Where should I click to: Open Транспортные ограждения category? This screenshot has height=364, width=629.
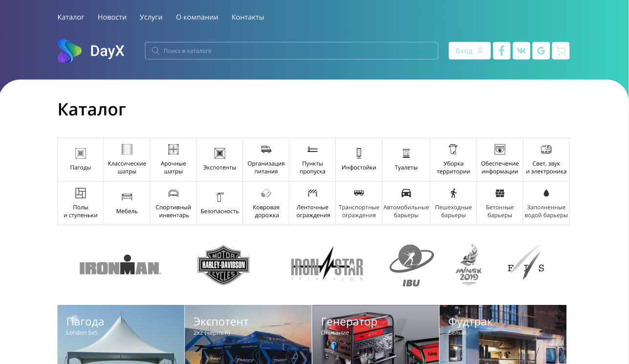click(x=359, y=203)
